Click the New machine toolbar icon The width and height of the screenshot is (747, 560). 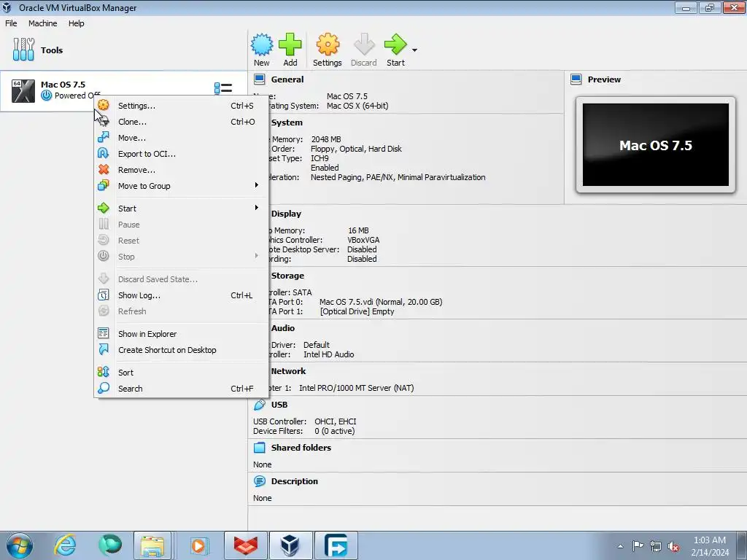[262, 45]
